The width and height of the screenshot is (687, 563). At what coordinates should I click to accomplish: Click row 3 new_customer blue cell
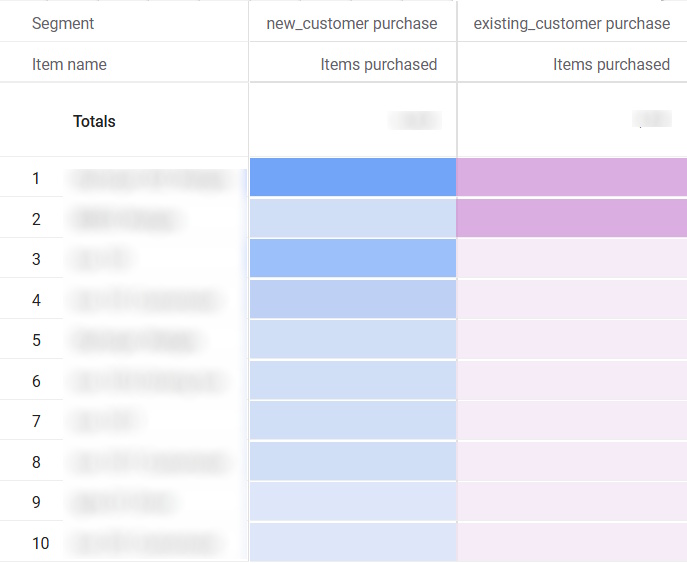click(x=352, y=259)
